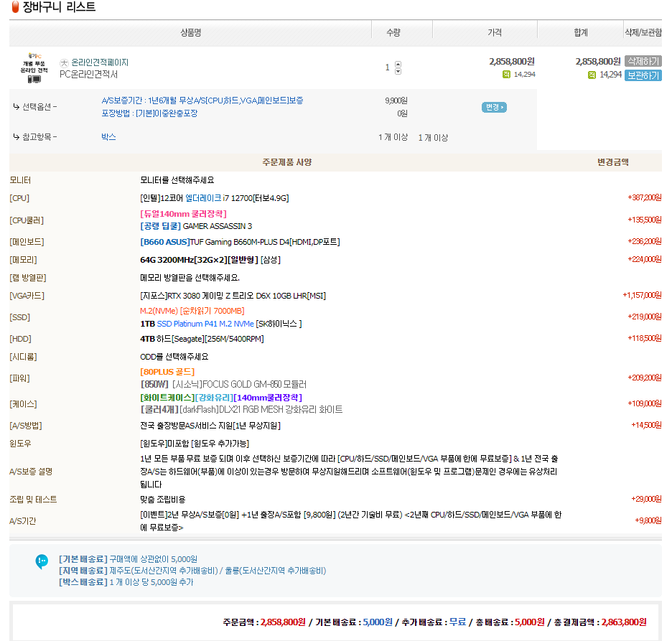Click the 9,900원 option price

396,100
